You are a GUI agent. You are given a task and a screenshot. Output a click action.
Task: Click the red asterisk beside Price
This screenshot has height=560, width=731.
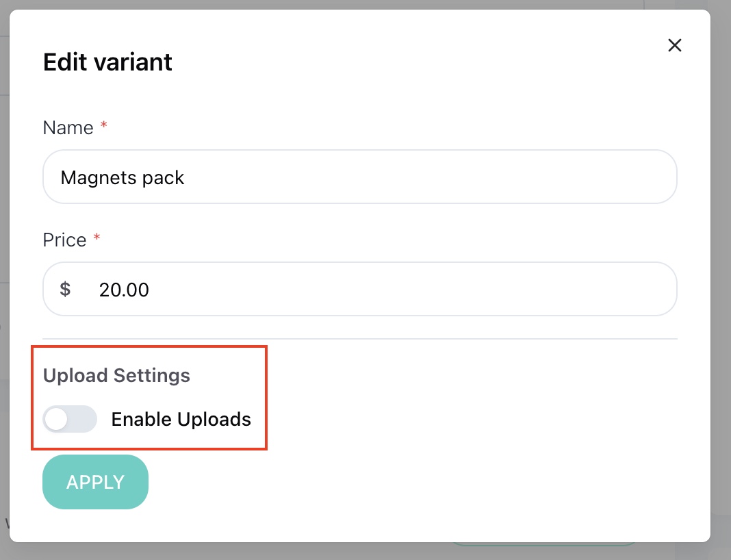pyautogui.click(x=97, y=238)
